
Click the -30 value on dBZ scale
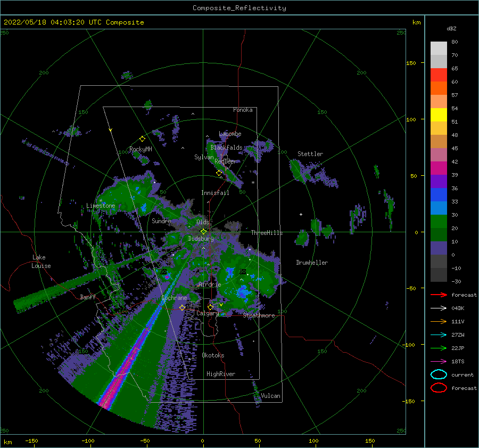456,281
